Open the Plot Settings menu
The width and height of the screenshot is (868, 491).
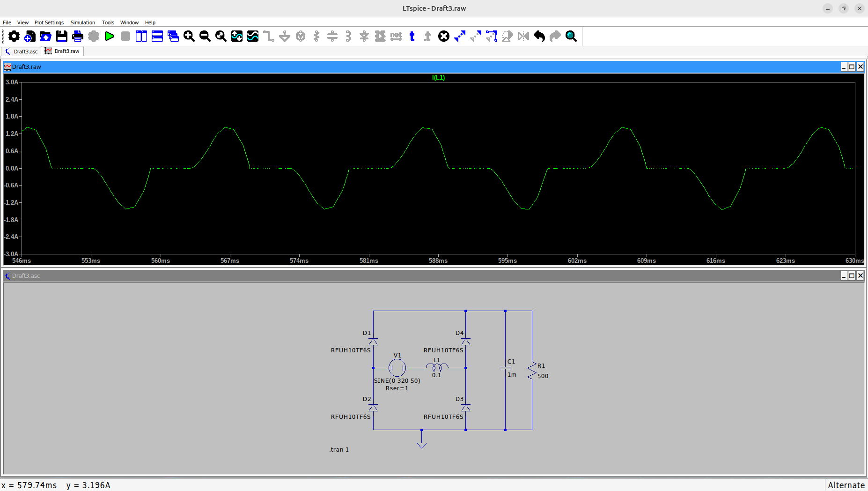[49, 22]
